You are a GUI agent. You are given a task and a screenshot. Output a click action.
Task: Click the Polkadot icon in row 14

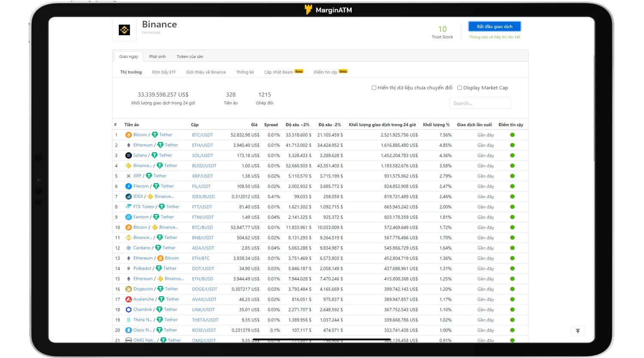tap(128, 269)
